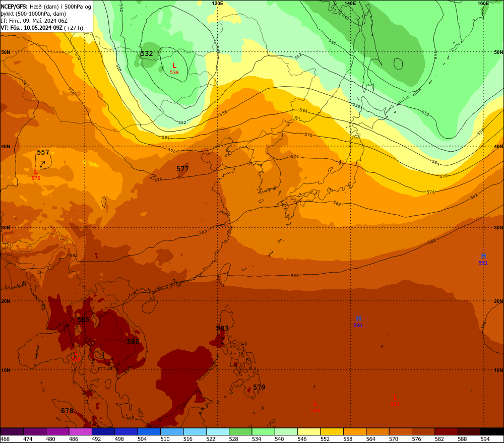Click the blue H 591 near 160E
Image resolution: width=504 pixels, height=443 pixels.
pos(483,259)
